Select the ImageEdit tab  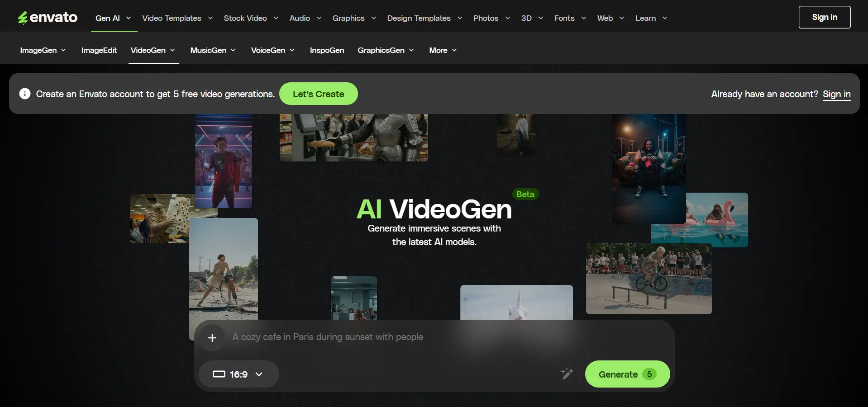tap(99, 50)
